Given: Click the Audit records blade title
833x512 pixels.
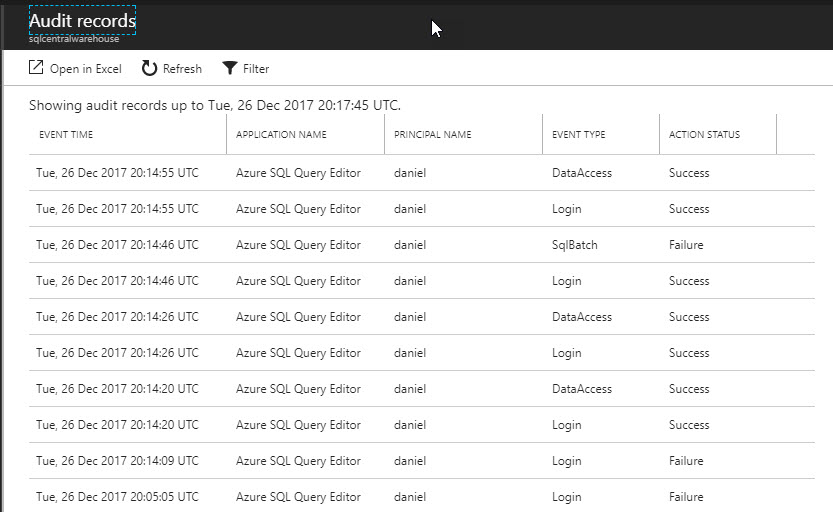Looking at the screenshot, I should (x=82, y=20).
